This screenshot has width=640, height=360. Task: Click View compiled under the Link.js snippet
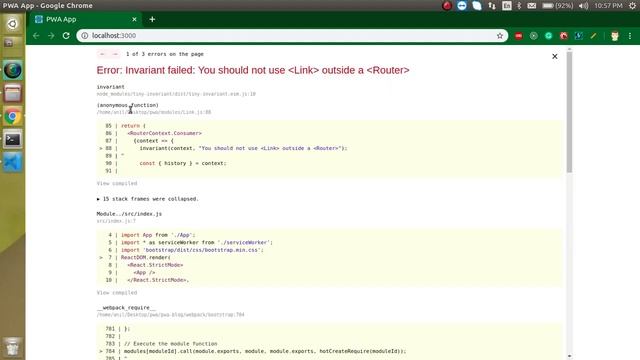[x=117, y=183]
